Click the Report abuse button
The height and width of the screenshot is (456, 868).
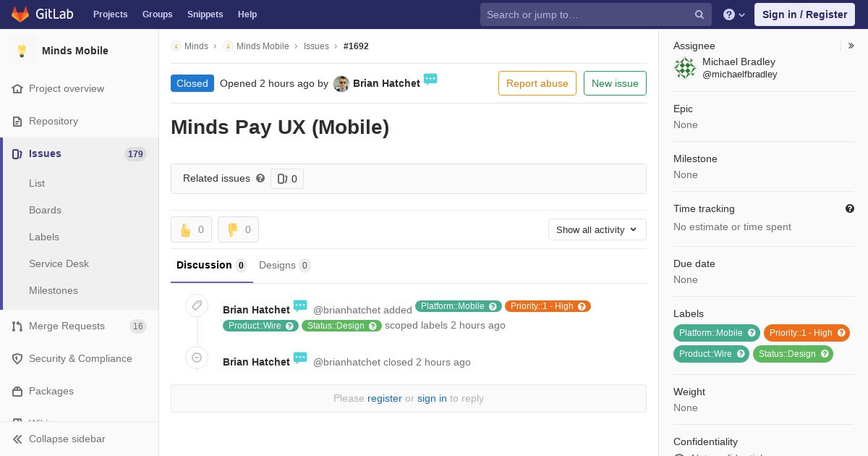(x=537, y=83)
